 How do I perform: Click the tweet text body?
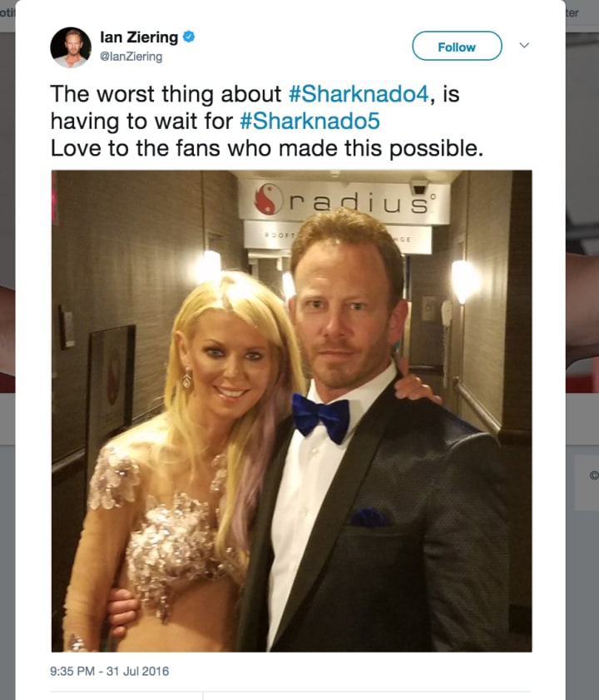point(267,121)
